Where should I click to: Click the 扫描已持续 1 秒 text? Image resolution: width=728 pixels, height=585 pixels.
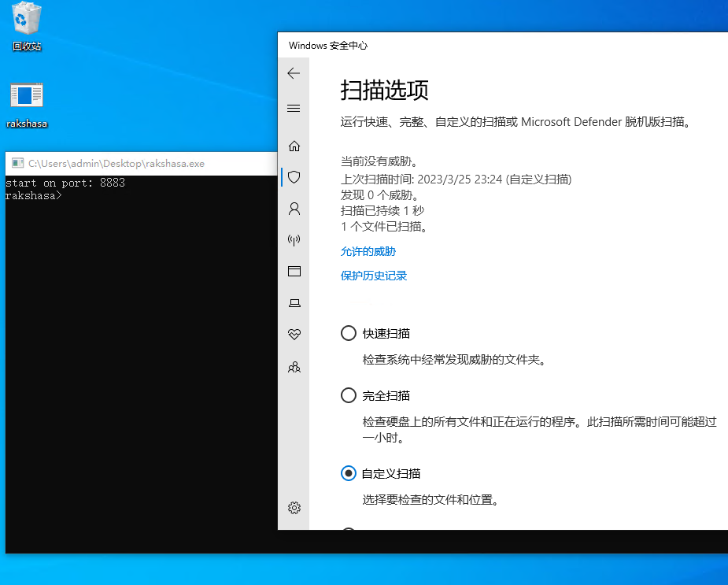click(382, 210)
